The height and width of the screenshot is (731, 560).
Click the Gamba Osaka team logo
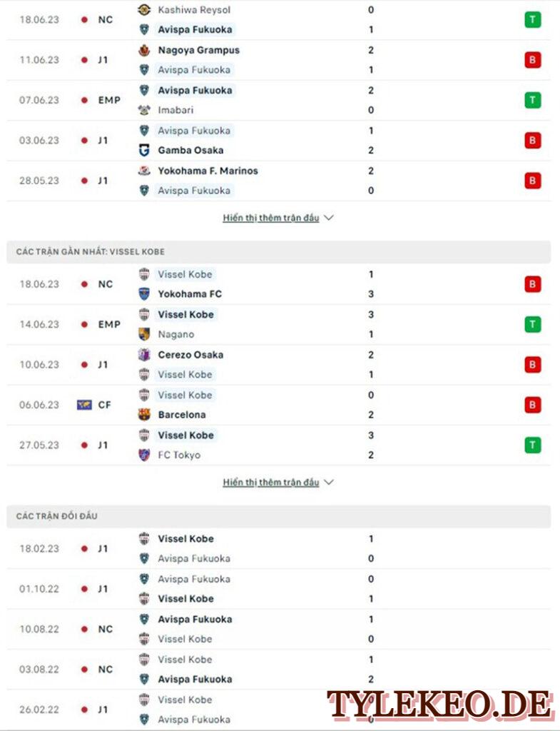tap(144, 150)
